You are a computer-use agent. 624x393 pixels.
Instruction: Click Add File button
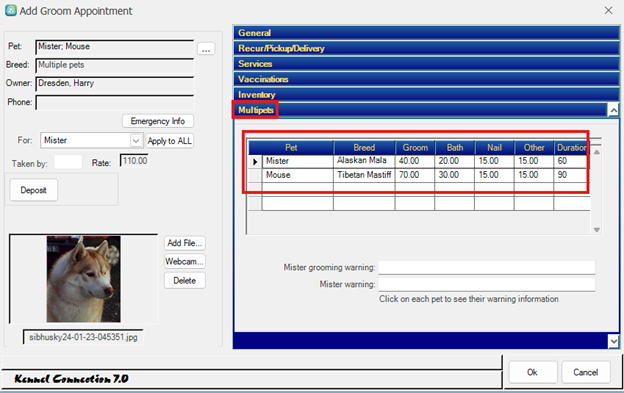click(x=185, y=243)
